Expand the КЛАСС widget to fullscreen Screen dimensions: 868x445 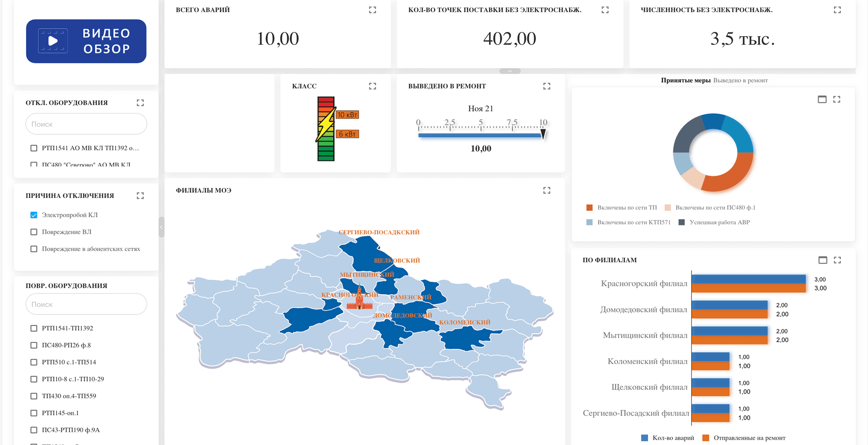coord(372,86)
